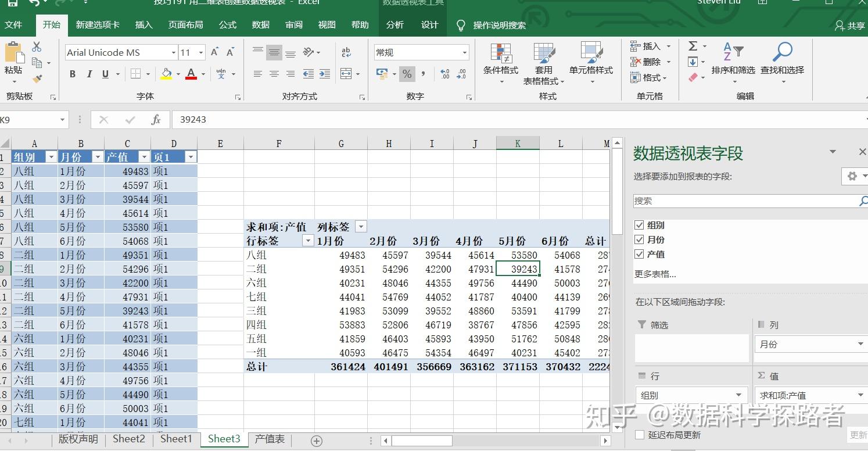The width and height of the screenshot is (868, 451).
Task: Apply percent style to the cell
Action: [x=407, y=74]
